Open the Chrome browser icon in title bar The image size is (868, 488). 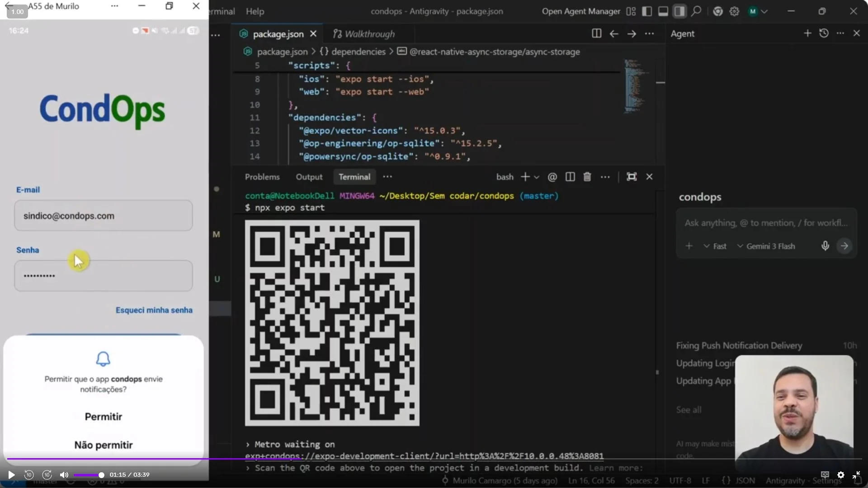(718, 11)
